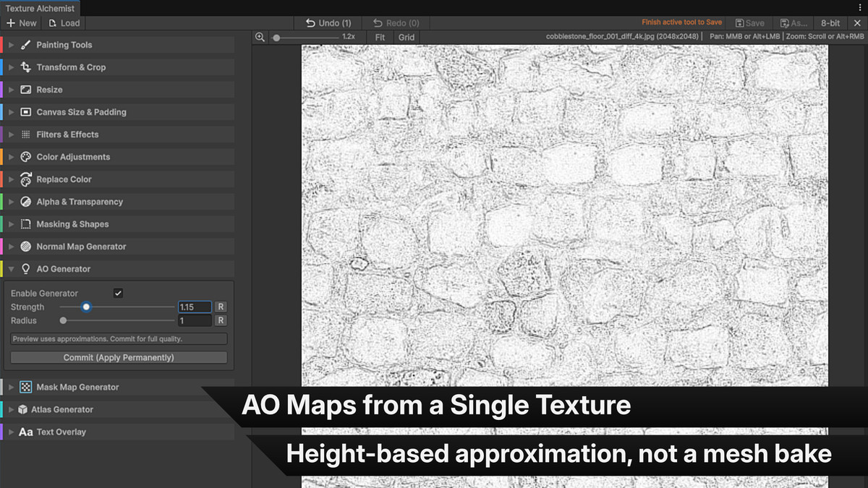Expand the Text Overlay arrow

pyautogui.click(x=11, y=432)
